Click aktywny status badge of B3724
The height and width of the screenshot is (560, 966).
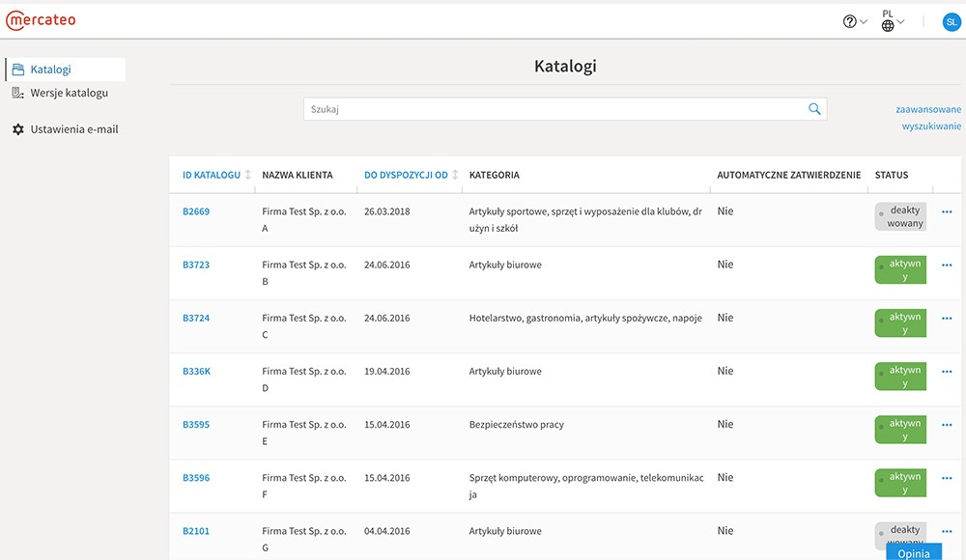pyautogui.click(x=900, y=323)
